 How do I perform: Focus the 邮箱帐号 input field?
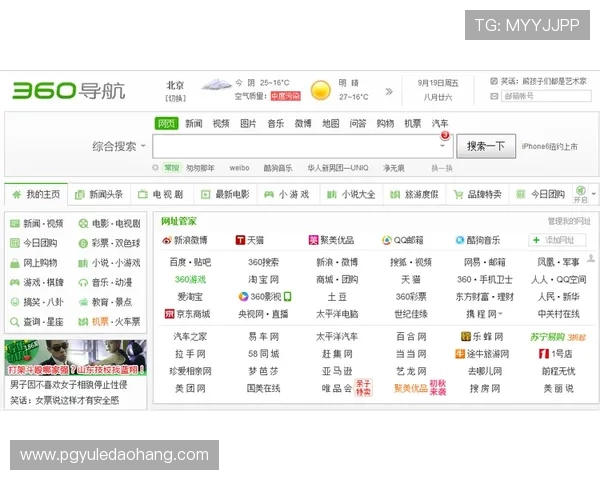point(546,96)
